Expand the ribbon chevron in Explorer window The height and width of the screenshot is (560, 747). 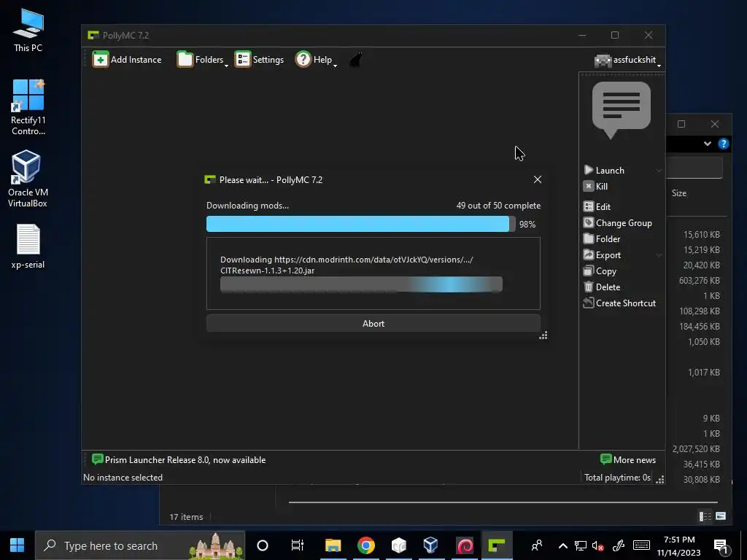pos(708,144)
